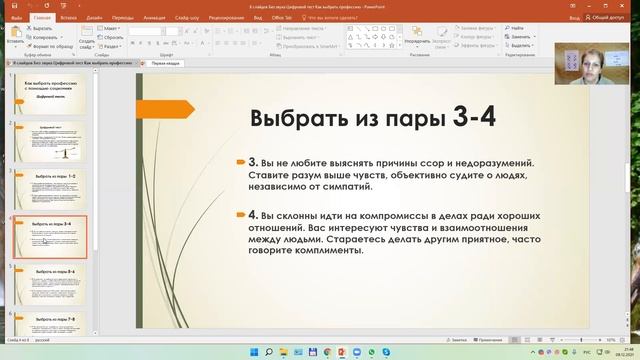Open the font name combo box
The height and width of the screenshot is (360, 640).
coord(147,31)
